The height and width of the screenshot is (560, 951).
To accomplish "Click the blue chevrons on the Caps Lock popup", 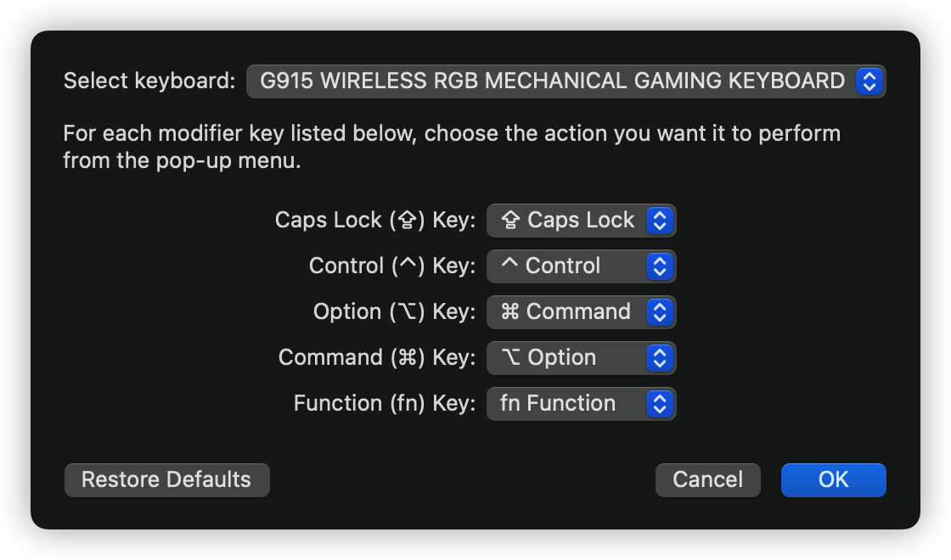I will click(660, 221).
